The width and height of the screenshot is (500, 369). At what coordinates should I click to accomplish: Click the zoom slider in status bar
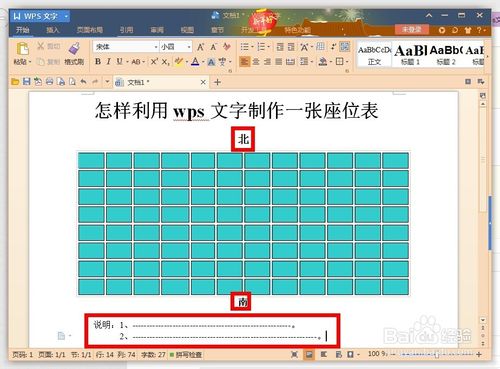(x=436, y=355)
